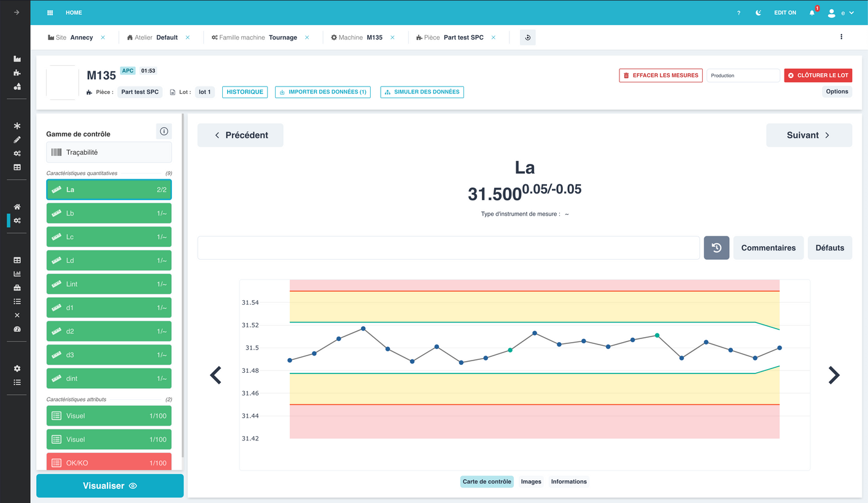
Task: Open the user account dropdown
Action: click(x=840, y=13)
